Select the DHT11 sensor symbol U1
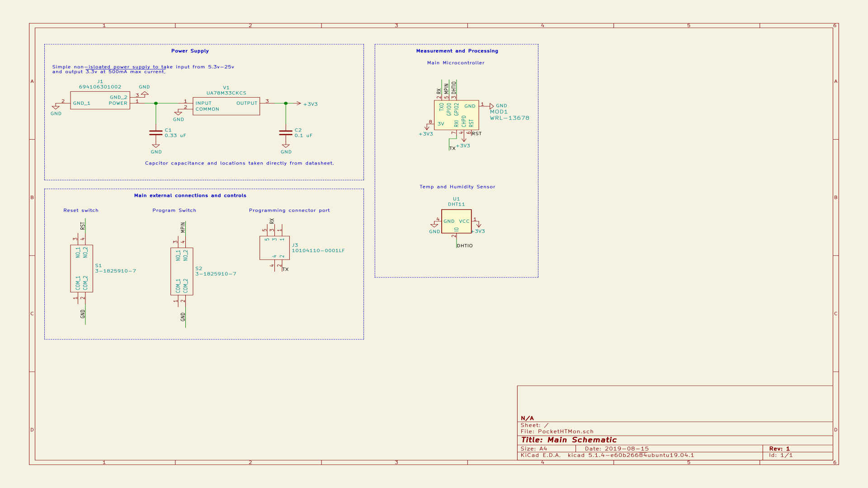868x488 pixels. (456, 221)
